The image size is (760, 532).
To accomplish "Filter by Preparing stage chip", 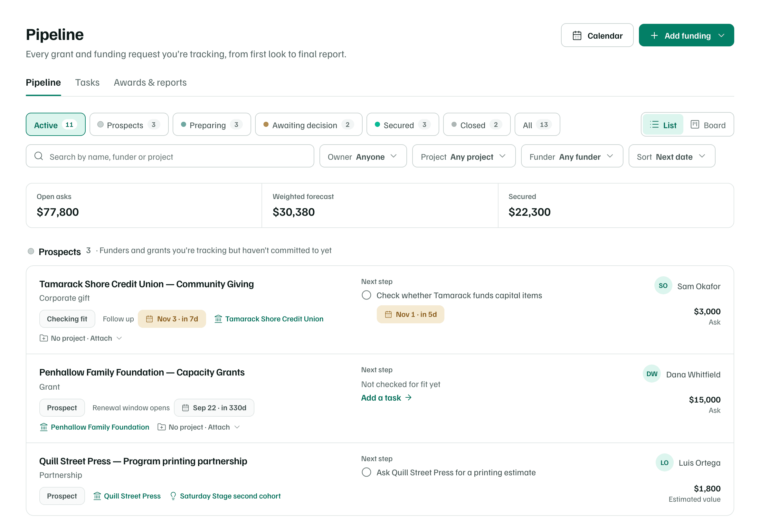I will [x=212, y=125].
